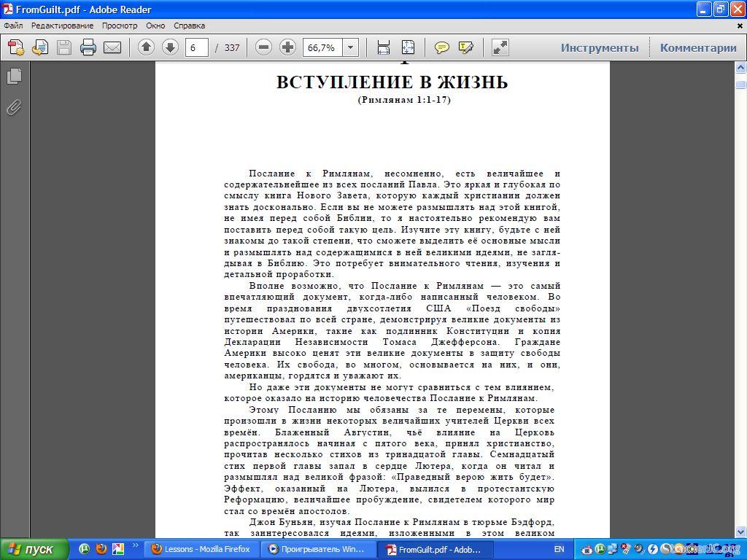Viewport: 747px width, 560px height.
Task: Click the zoom out minus button
Action: [264, 47]
